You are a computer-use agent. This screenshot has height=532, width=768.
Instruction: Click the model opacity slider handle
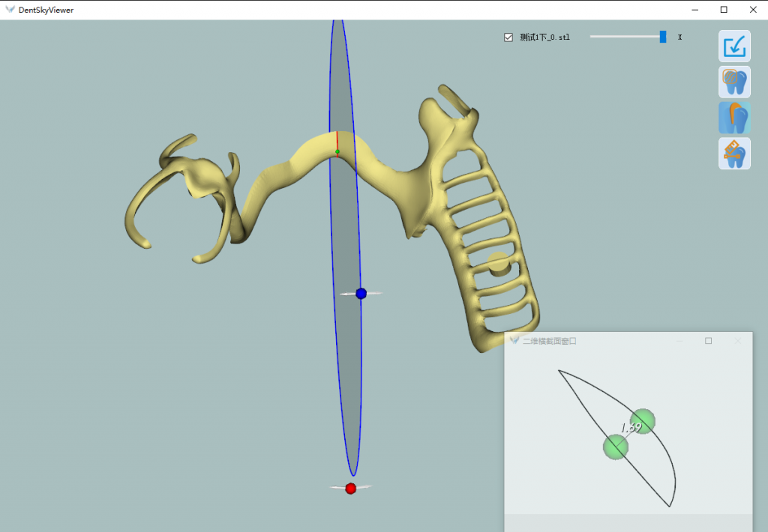click(x=662, y=37)
